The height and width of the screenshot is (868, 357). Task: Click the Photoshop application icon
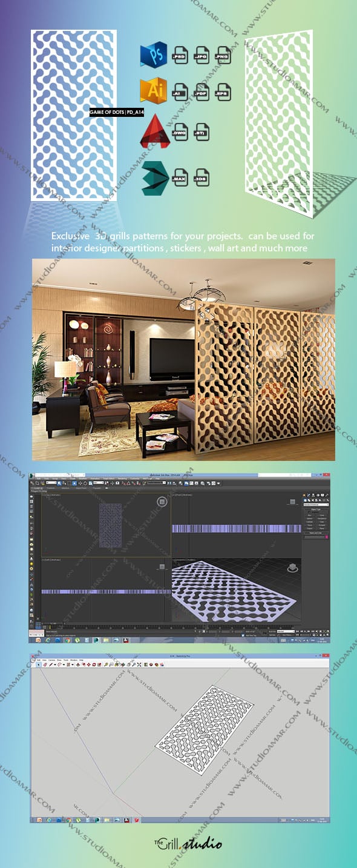(154, 56)
